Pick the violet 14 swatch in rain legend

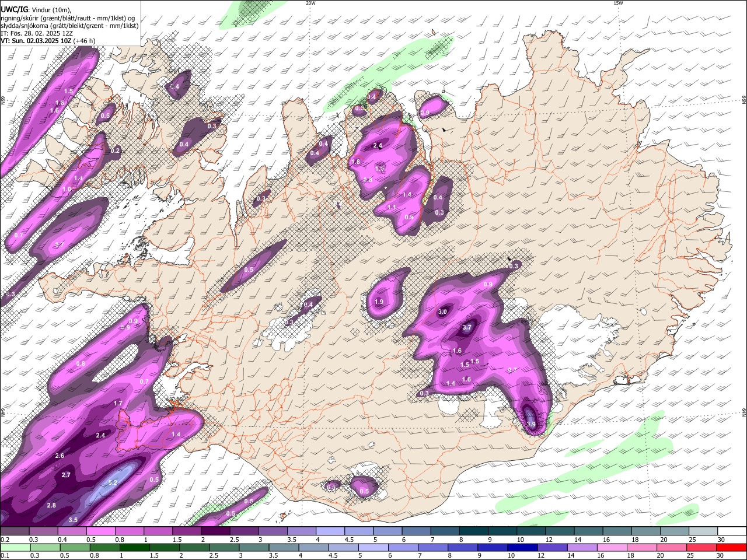[582, 547]
